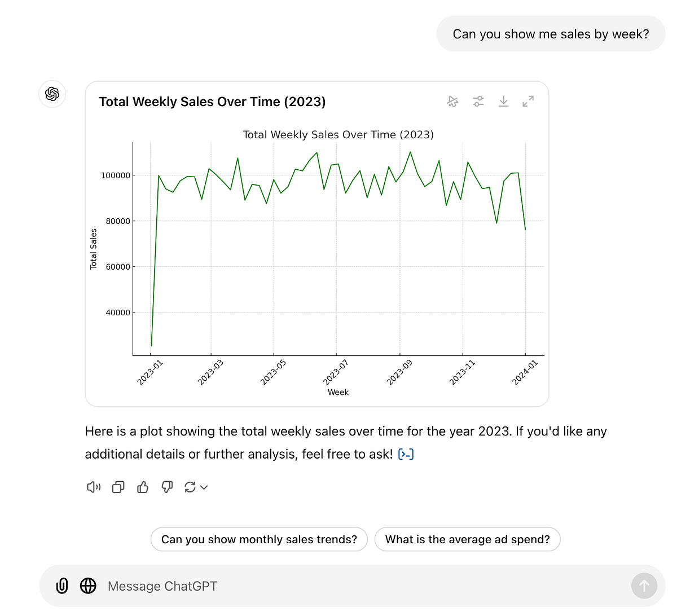
Task: Rate the response with thumbs down
Action: click(167, 487)
